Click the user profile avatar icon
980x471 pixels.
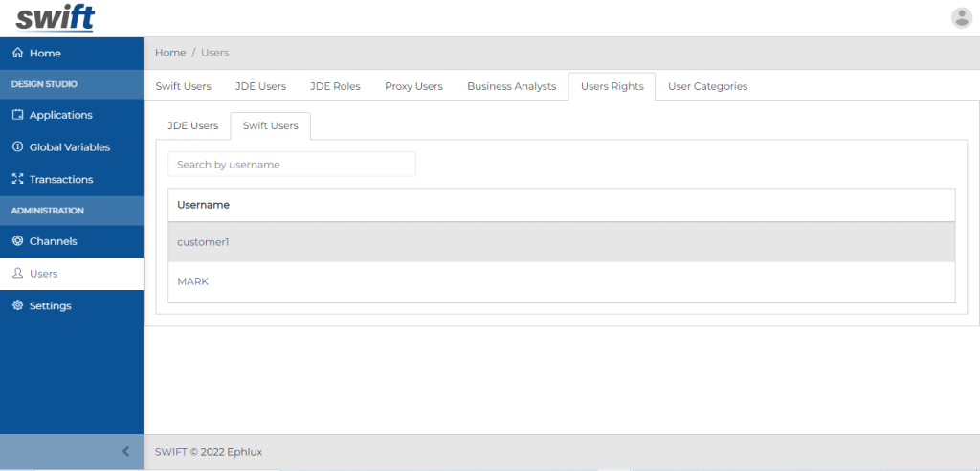point(961,17)
